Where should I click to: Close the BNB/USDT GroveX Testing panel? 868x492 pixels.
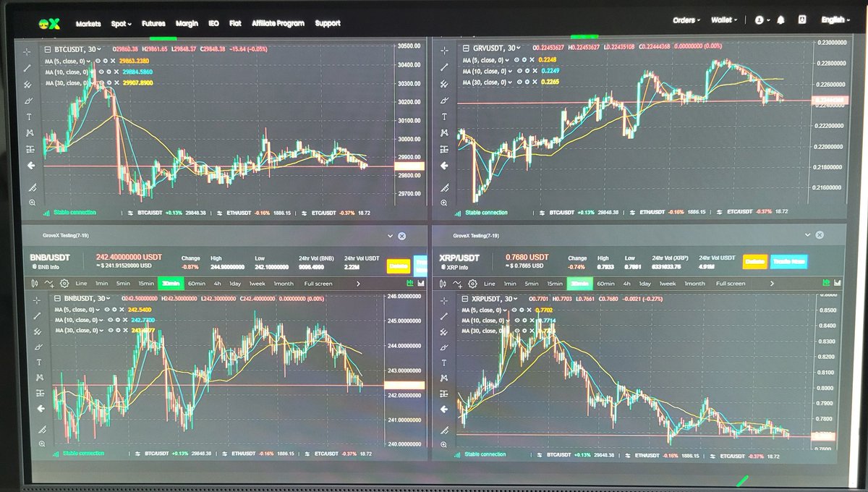coord(401,236)
